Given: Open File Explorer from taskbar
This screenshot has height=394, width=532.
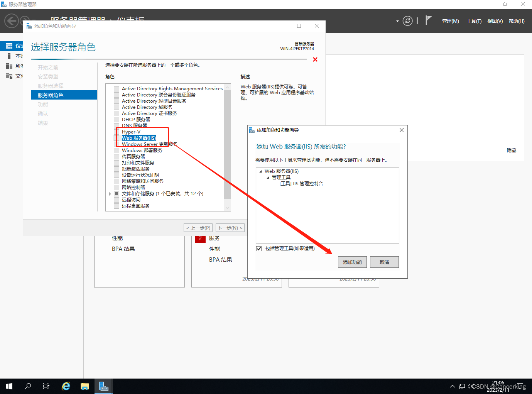Looking at the screenshot, I should point(85,386).
